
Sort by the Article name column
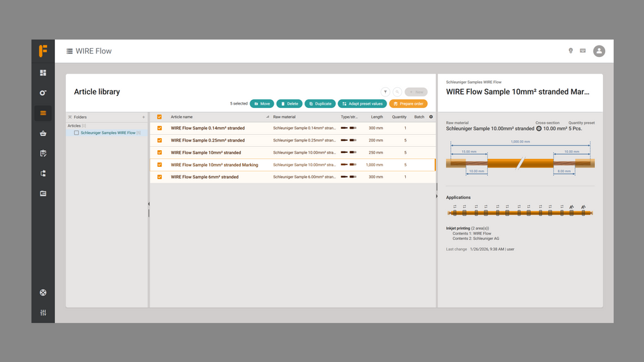(x=182, y=117)
